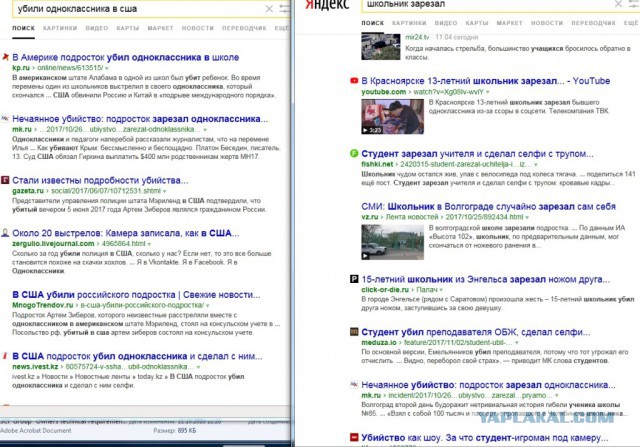Screen dimensions: 640x447
Task: Switch to КАРТИНКИ tab in right window
Action: (409, 23)
